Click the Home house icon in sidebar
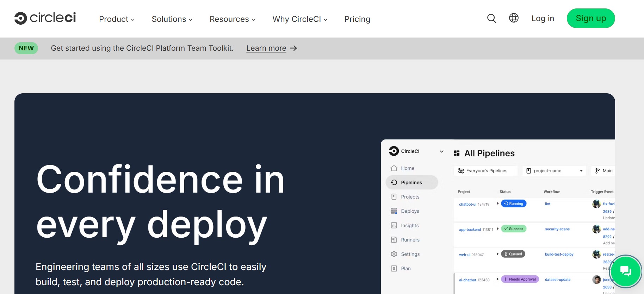Screen dimensions: 644x294 394,168
